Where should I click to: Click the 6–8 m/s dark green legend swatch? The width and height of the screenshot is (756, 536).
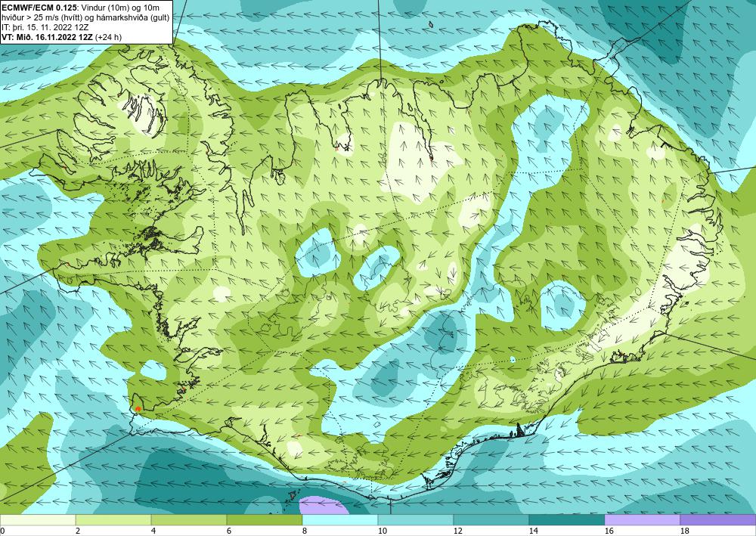[x=264, y=520]
